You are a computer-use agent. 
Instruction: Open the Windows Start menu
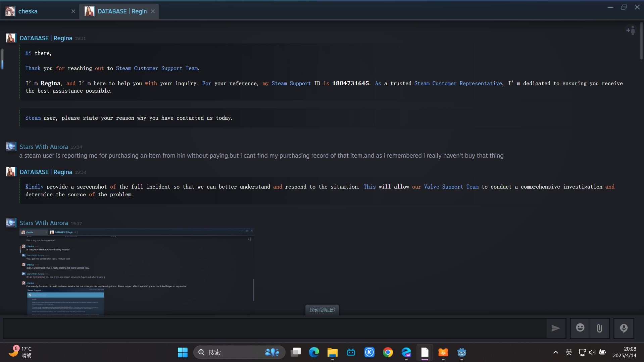[183, 352]
